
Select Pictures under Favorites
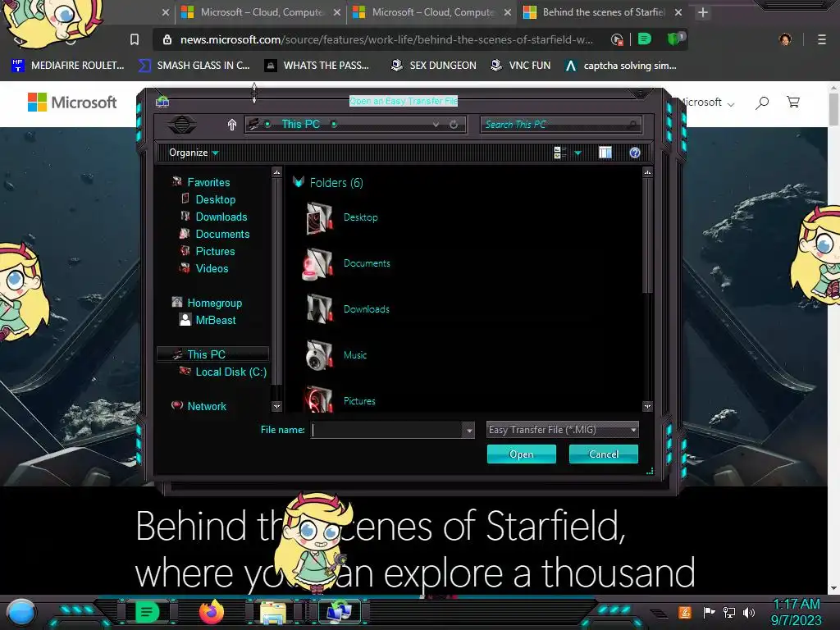215,251
